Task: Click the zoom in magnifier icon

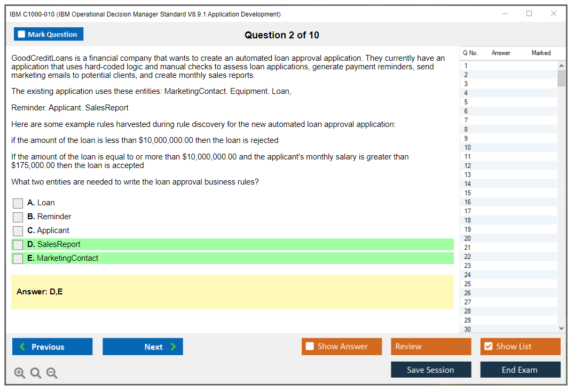Action: point(19,373)
